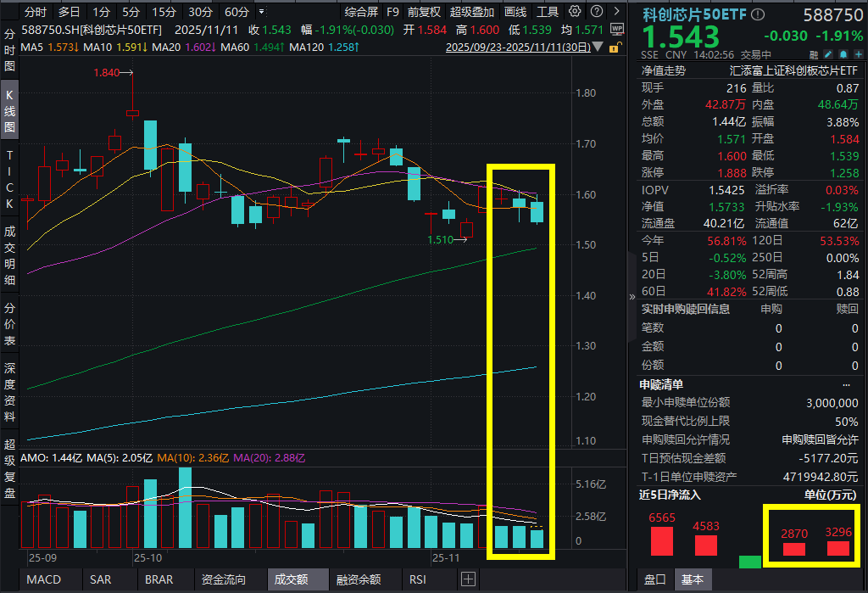Open the help question-mark icon
This screenshot has height=593, width=868.
coord(596,11)
